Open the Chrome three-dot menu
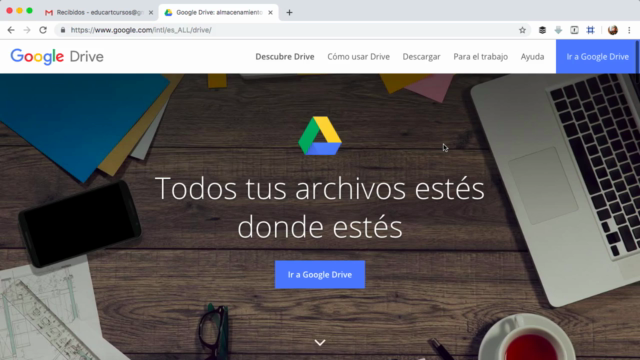This screenshot has height=360, width=640. click(x=629, y=30)
